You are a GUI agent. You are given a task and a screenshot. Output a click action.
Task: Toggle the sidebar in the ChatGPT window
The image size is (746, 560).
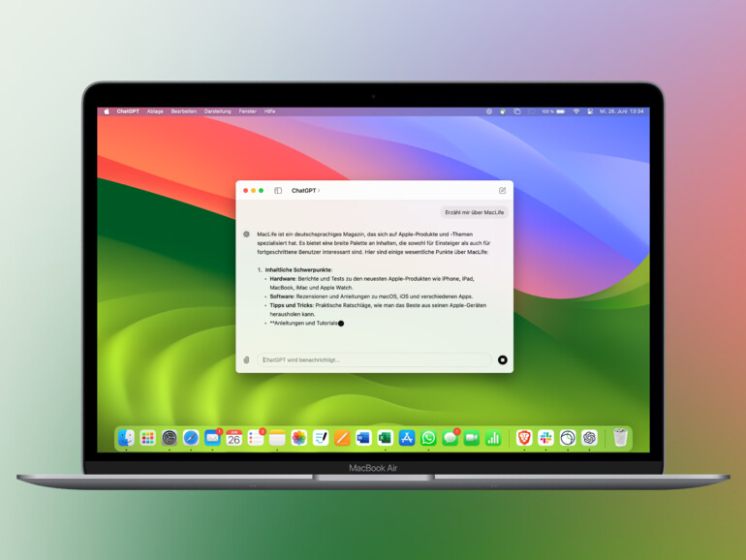click(x=278, y=190)
